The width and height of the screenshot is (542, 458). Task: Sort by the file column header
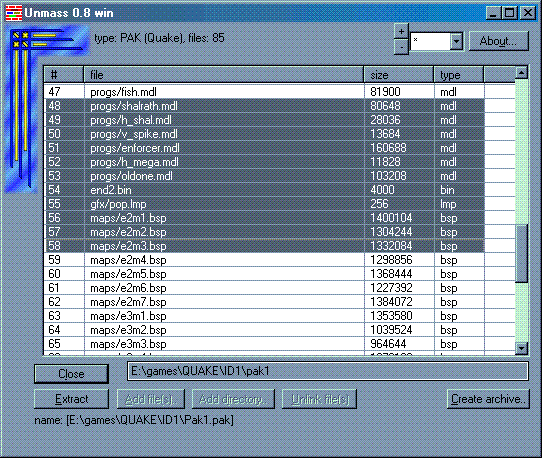click(x=224, y=75)
